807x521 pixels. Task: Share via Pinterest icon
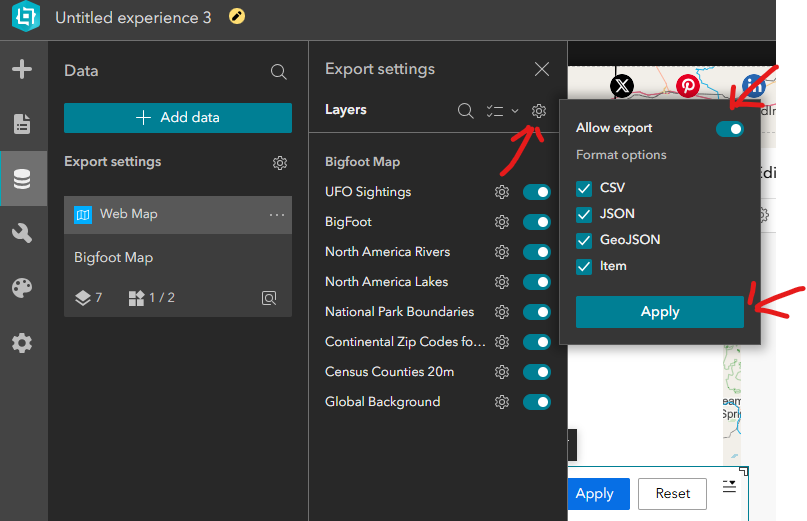(x=688, y=86)
